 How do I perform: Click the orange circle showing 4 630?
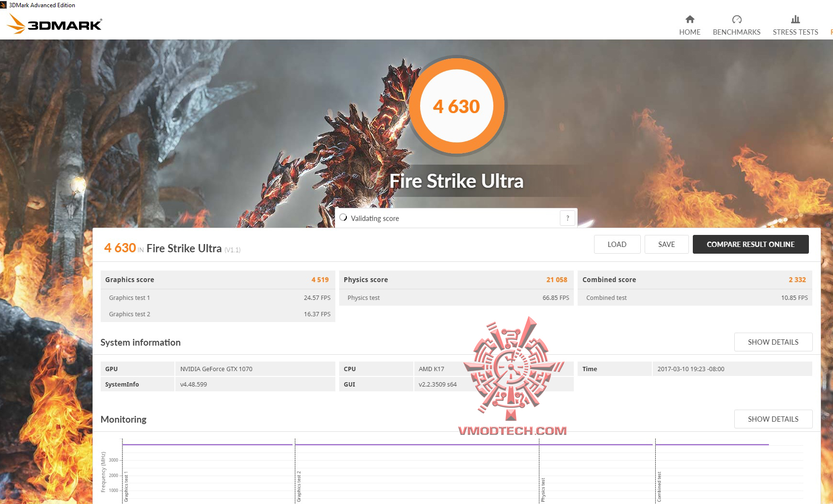456,105
